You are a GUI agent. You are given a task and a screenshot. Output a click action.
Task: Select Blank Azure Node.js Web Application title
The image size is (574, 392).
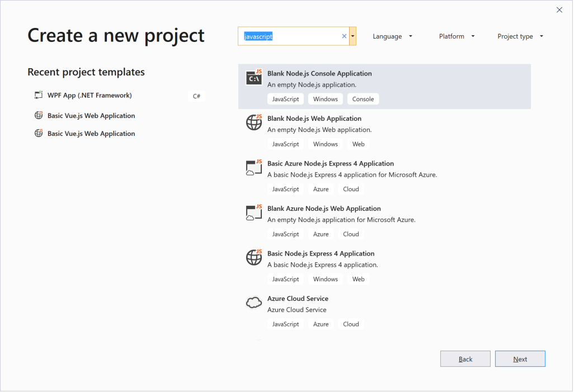point(324,209)
